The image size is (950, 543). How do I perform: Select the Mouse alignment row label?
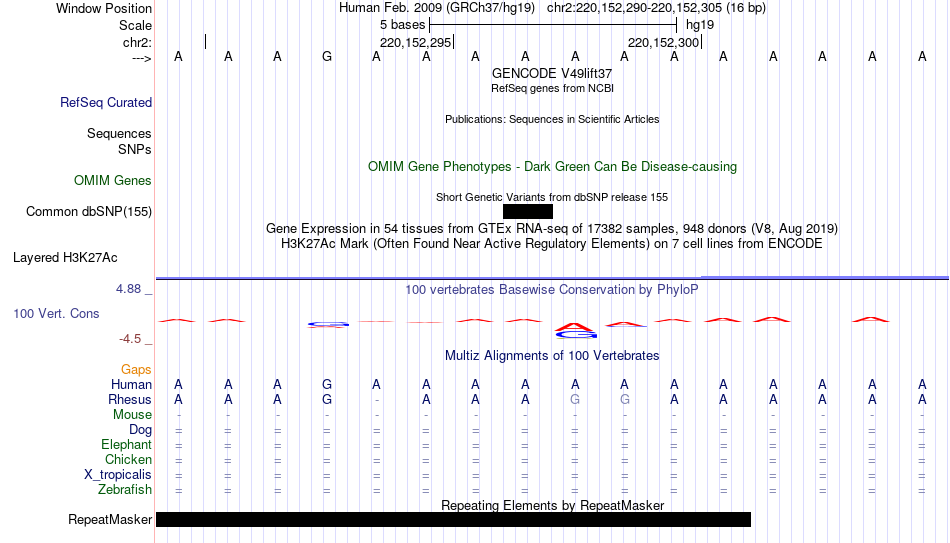coord(132,415)
